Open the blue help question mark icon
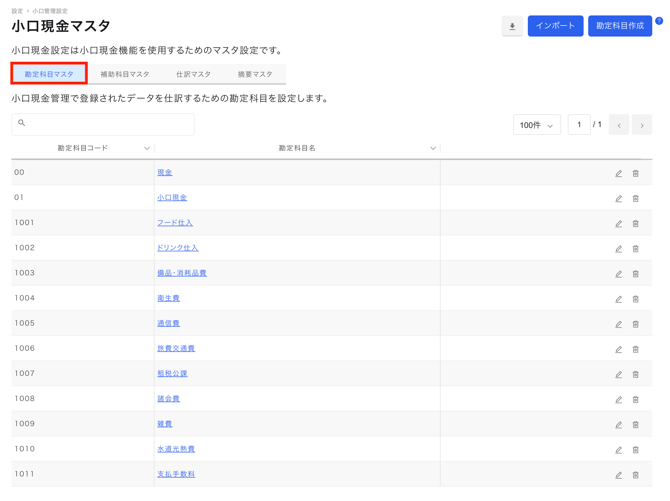The height and width of the screenshot is (501, 670). (x=659, y=21)
